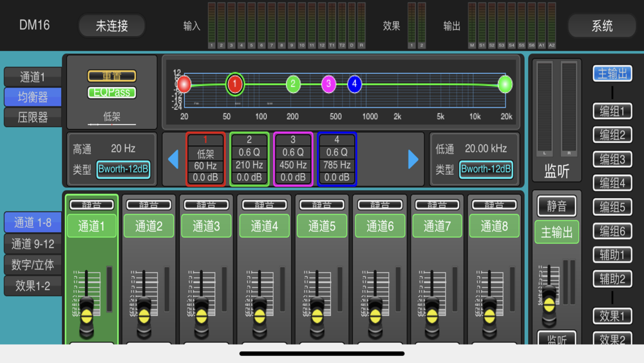Click the 重置 reset button
Screen dimensions: 644x363
point(111,76)
